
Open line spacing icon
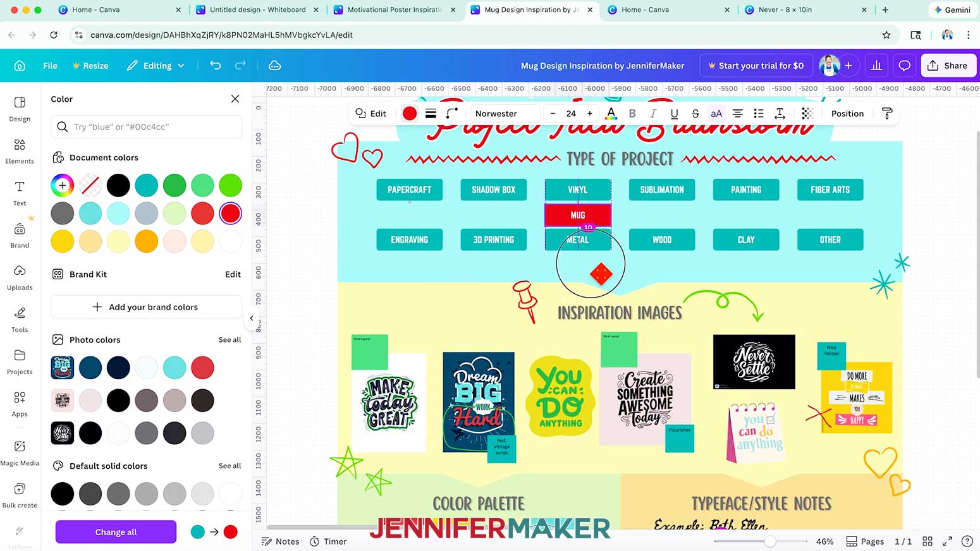coord(780,114)
